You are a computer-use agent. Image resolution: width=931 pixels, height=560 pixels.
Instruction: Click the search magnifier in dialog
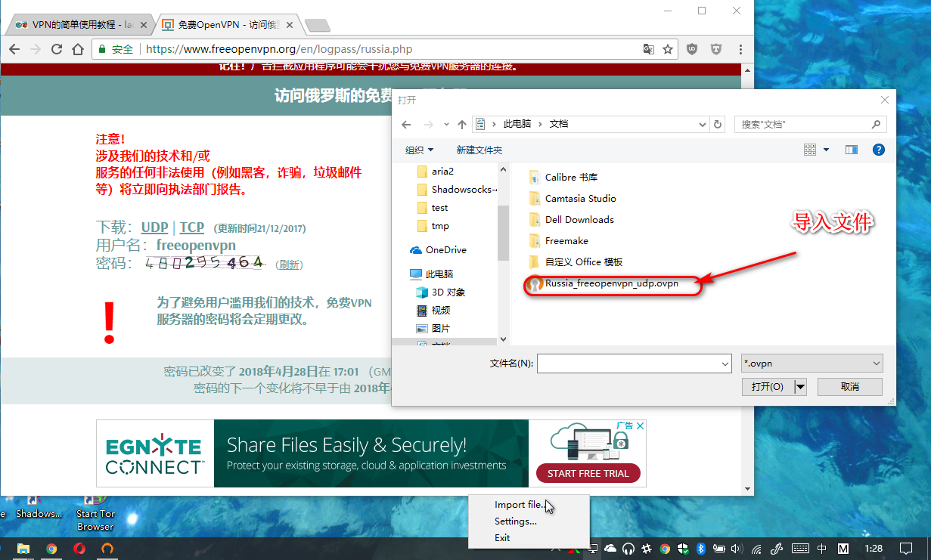pyautogui.click(x=877, y=124)
